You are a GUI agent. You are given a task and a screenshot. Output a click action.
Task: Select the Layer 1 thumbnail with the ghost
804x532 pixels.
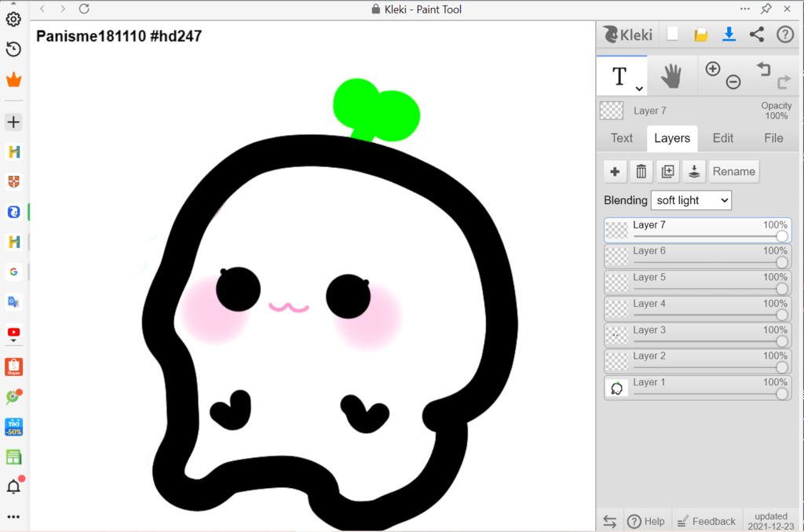(x=616, y=388)
